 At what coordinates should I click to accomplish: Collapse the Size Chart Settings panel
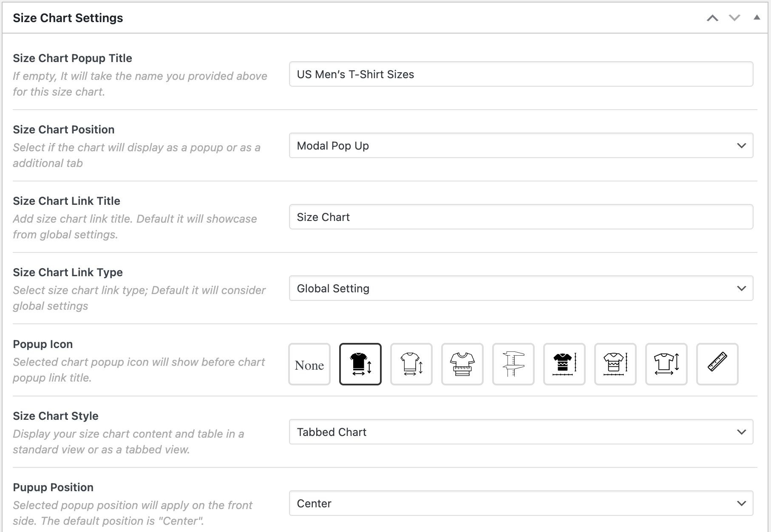757,18
